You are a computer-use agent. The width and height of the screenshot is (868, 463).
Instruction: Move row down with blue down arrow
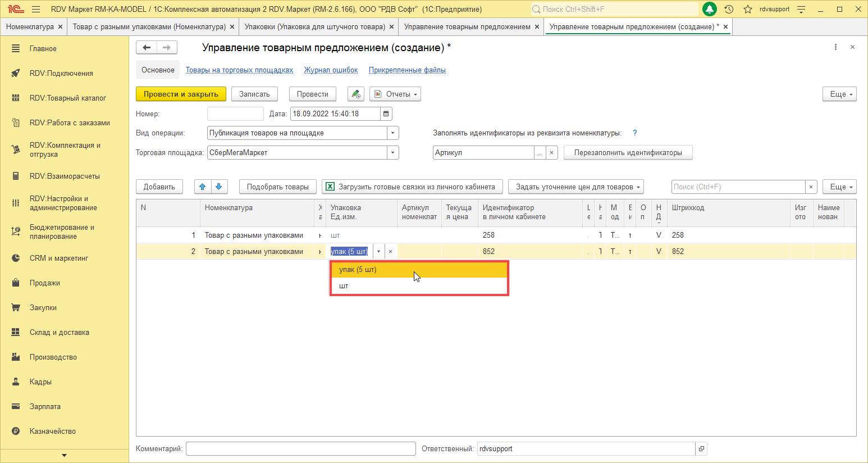219,187
